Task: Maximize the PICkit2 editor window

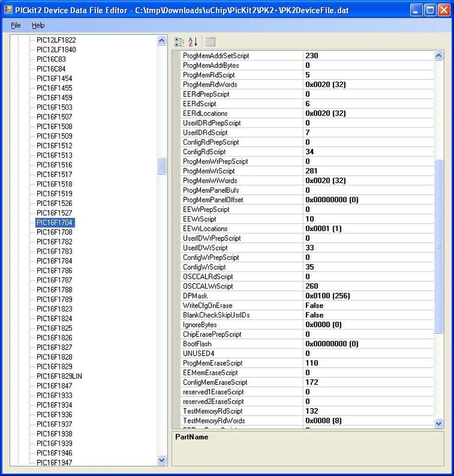Action: tap(430, 10)
